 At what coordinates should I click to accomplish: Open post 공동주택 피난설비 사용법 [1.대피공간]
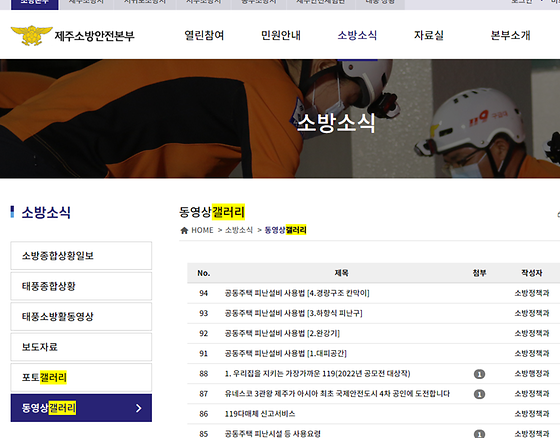click(285, 353)
